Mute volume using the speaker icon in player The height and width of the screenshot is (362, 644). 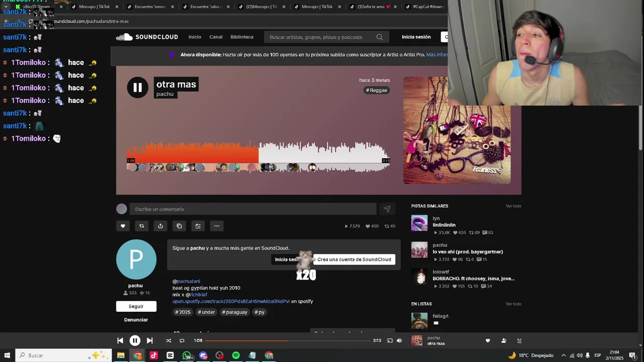point(399,340)
